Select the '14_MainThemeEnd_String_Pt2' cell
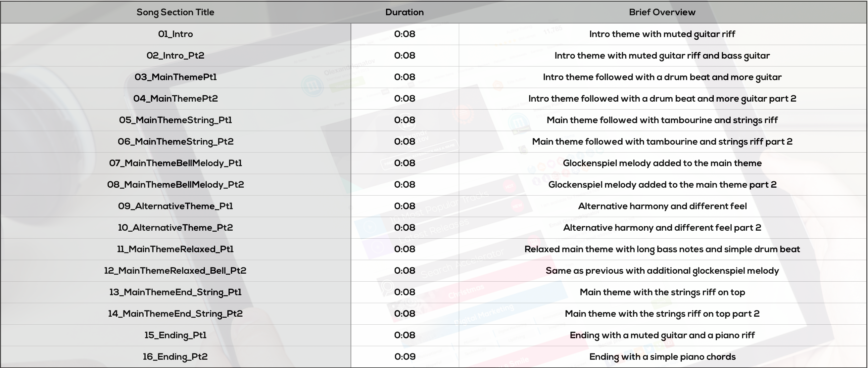This screenshot has height=368, width=868. (x=175, y=314)
